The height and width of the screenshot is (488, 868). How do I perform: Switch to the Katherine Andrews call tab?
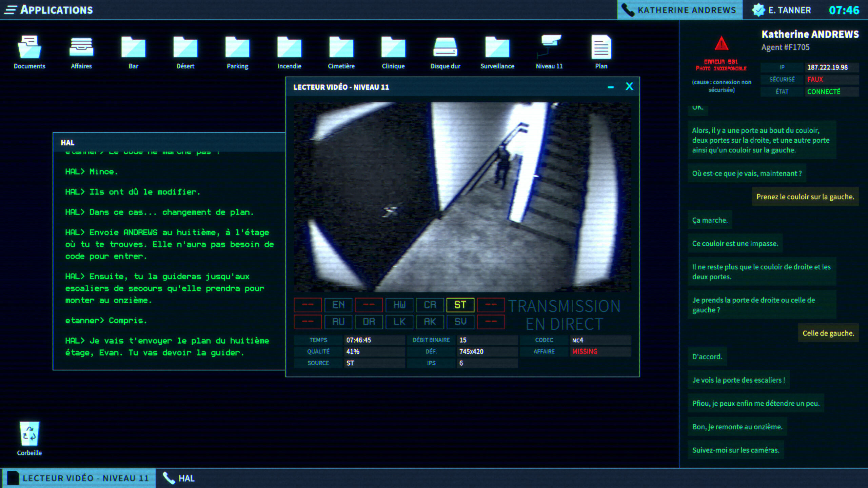679,10
